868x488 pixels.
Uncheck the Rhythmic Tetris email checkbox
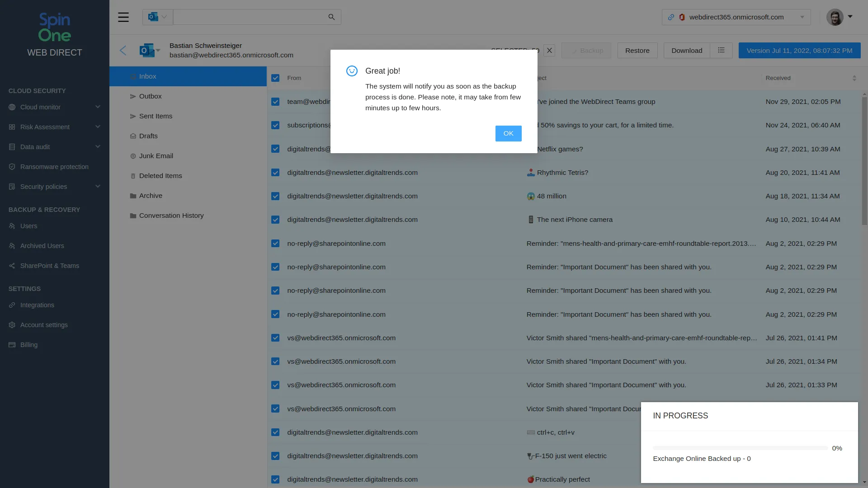tap(275, 173)
